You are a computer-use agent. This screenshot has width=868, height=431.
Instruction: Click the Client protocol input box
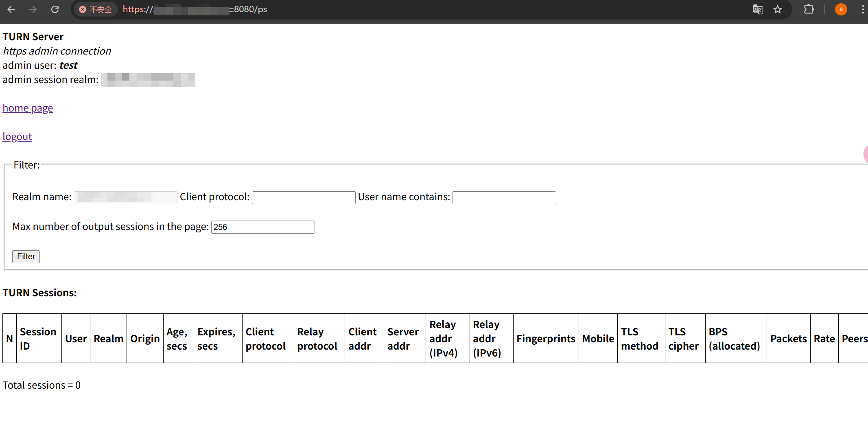pos(304,198)
